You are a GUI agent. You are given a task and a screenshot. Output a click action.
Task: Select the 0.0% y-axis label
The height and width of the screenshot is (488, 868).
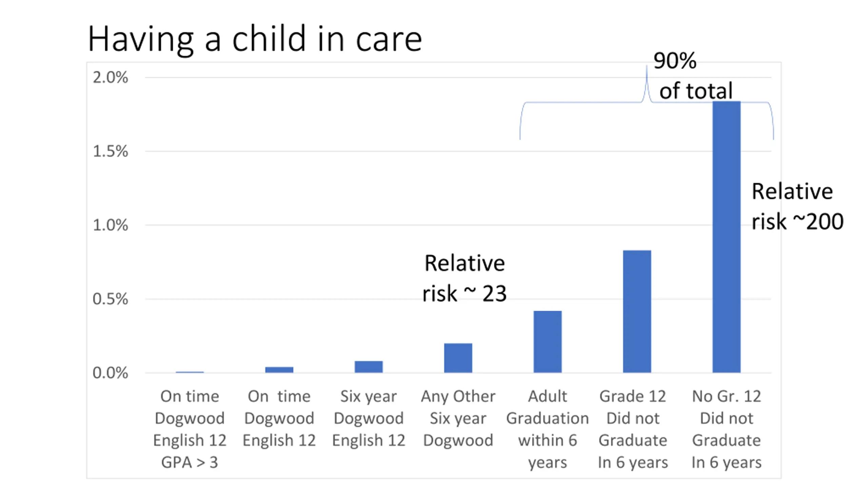(x=110, y=373)
